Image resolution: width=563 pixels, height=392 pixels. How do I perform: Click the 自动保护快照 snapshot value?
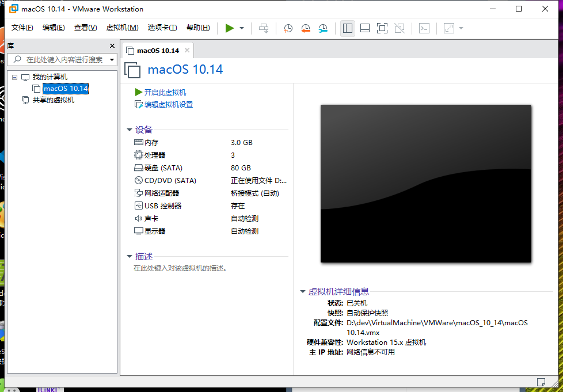(x=367, y=313)
